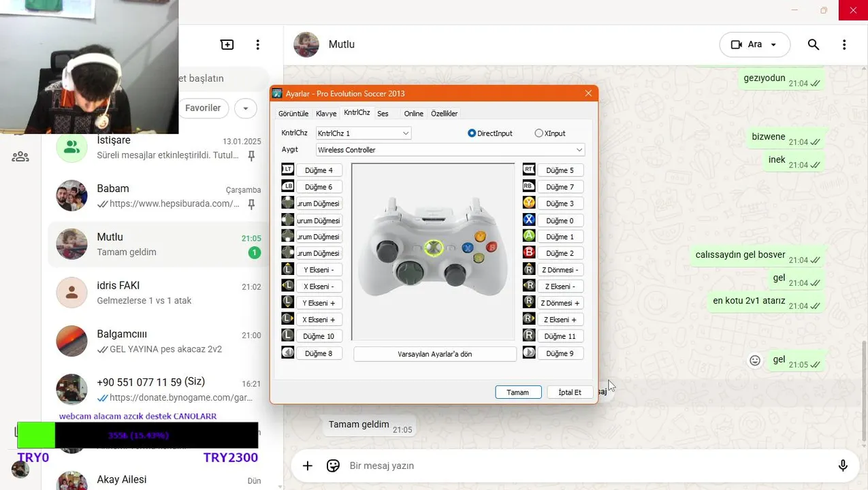
Task: Open the +90 551 077 11 59 chat
Action: tap(158, 390)
